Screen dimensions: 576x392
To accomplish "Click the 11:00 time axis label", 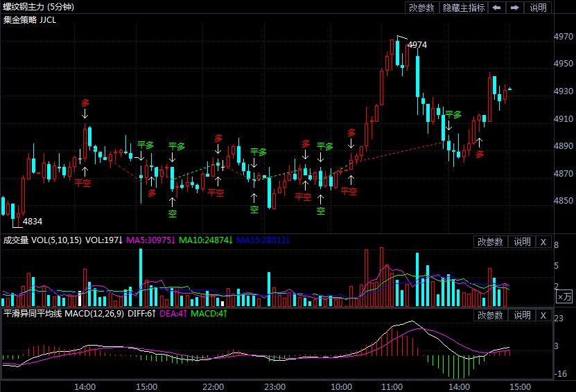I will coord(392,387).
